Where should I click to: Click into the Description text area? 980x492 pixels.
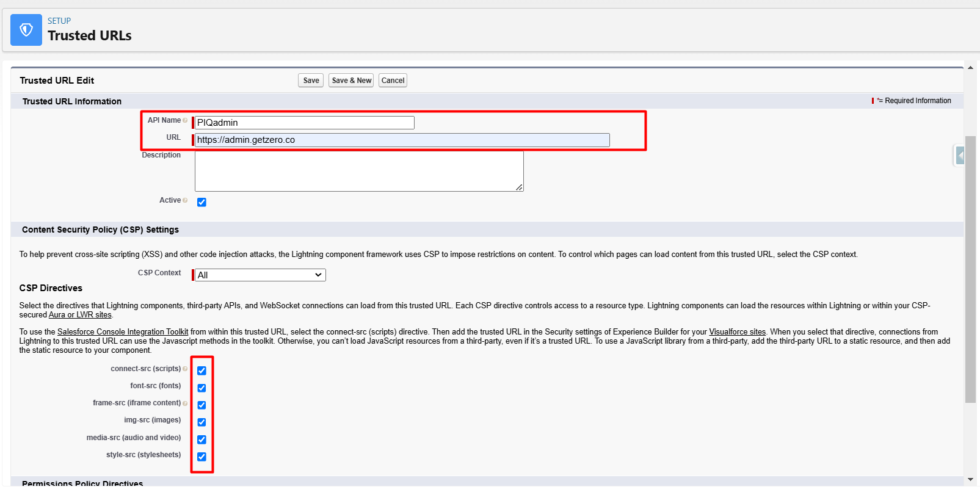click(359, 172)
